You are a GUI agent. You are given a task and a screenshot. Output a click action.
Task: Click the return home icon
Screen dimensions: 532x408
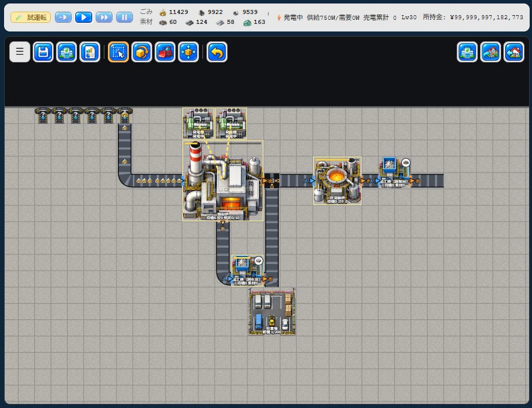(x=514, y=52)
